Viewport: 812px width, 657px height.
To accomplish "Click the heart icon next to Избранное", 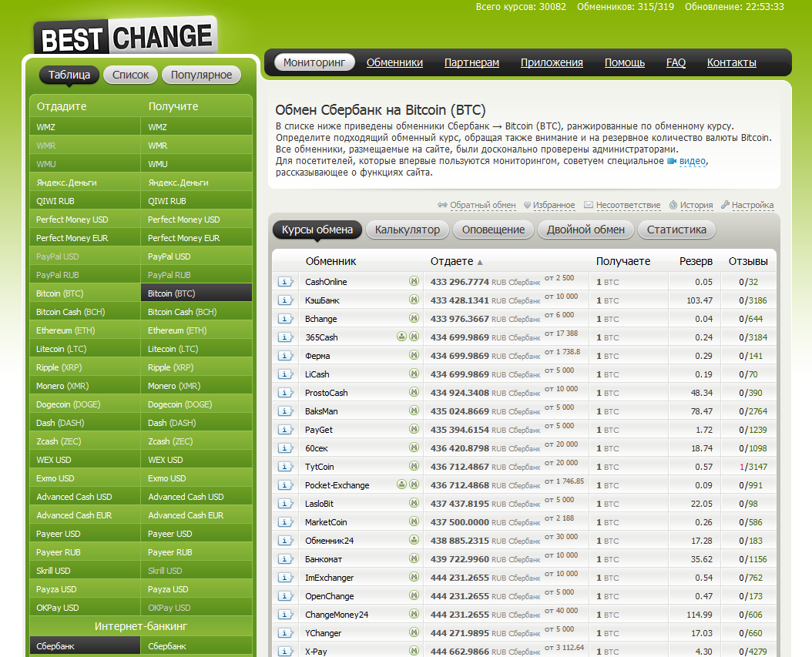I will (x=527, y=205).
